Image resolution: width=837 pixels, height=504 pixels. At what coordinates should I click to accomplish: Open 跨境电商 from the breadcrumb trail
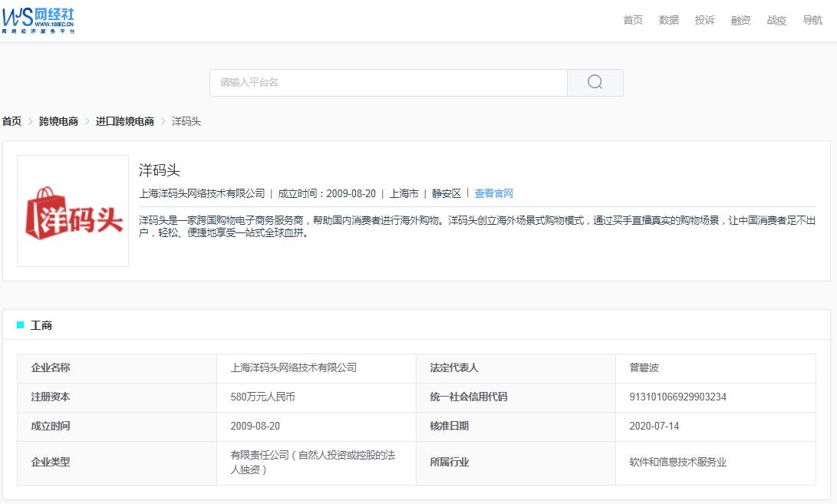tap(59, 120)
